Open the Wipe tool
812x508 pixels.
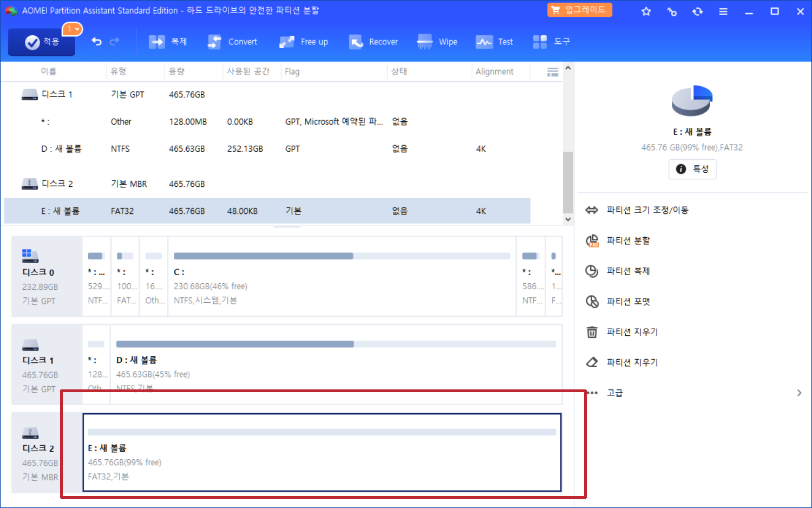point(437,41)
